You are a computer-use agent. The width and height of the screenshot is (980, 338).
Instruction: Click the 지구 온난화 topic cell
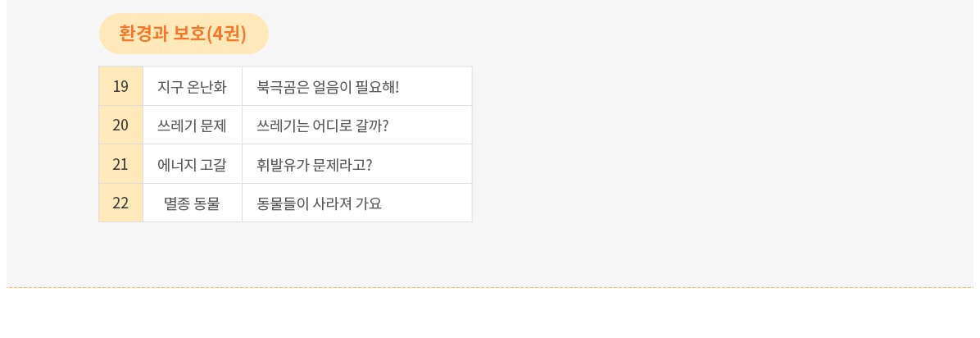(x=193, y=86)
